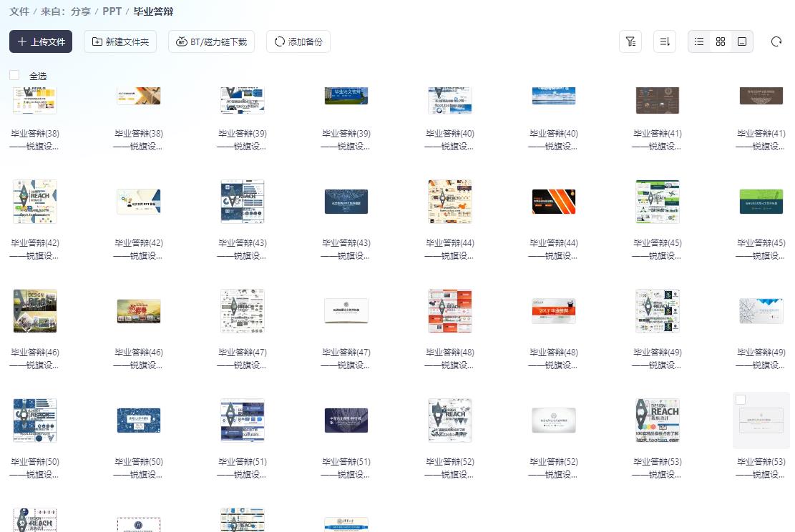This screenshot has height=532, width=795.
Task: Tick the 全选 select-all checkbox
Action: [14, 76]
